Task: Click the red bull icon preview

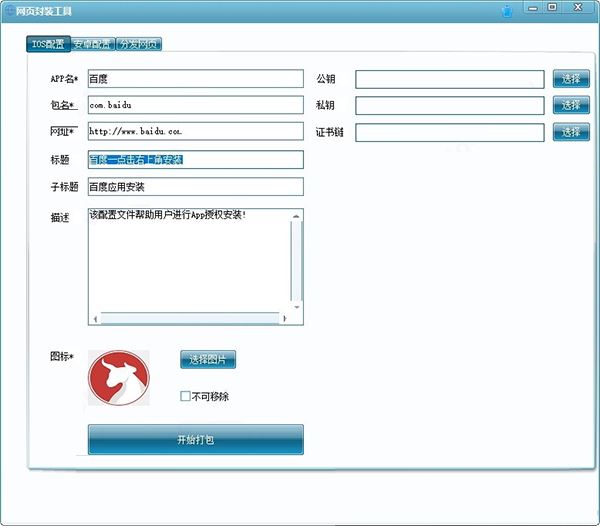Action: (119, 378)
